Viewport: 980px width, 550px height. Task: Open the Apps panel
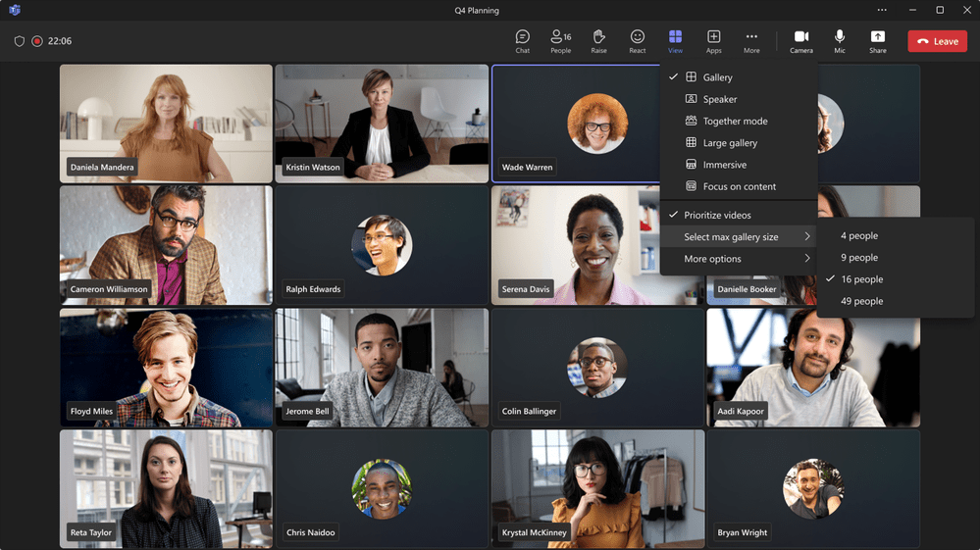[713, 41]
